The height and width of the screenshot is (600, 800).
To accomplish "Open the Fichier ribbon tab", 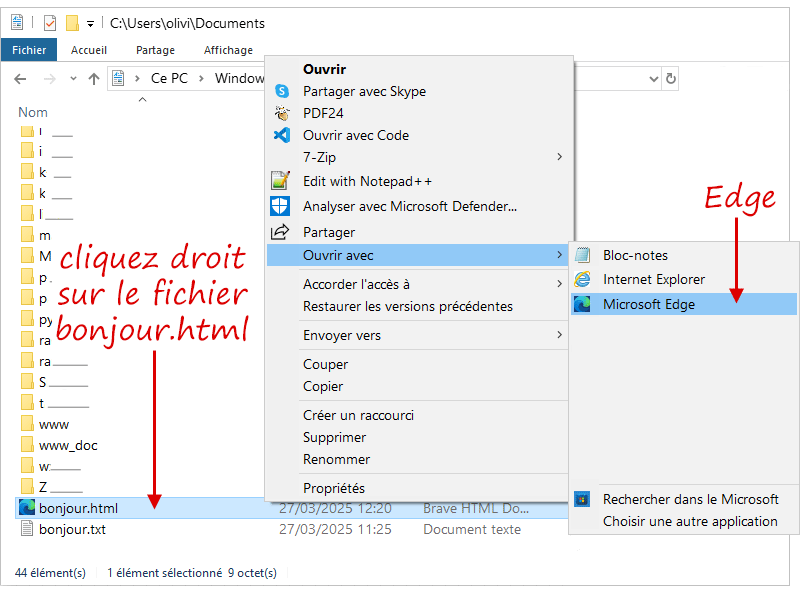I will click(x=29, y=50).
